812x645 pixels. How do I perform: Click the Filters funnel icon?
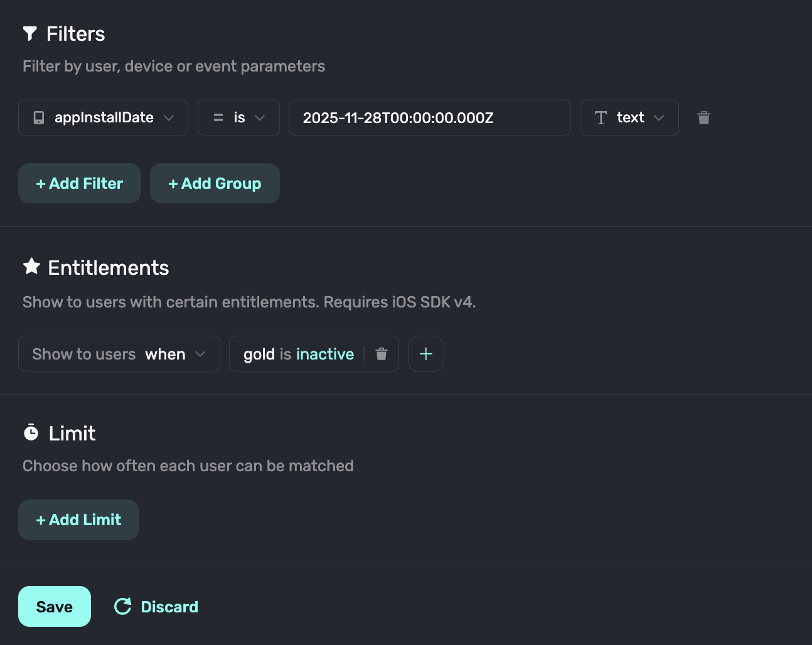(x=29, y=33)
